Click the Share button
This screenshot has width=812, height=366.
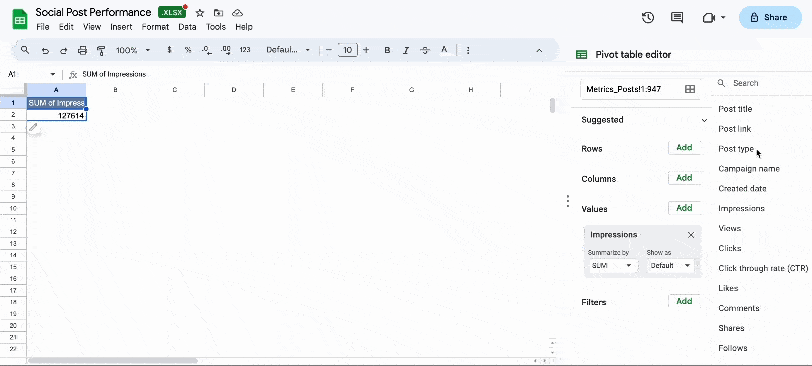(x=770, y=18)
